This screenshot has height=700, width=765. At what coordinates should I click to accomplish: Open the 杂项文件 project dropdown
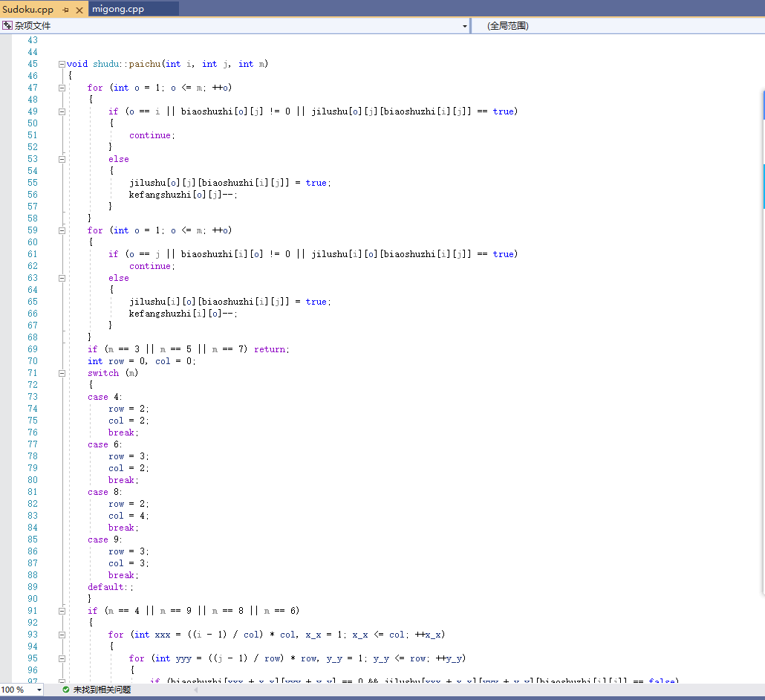coord(464,26)
